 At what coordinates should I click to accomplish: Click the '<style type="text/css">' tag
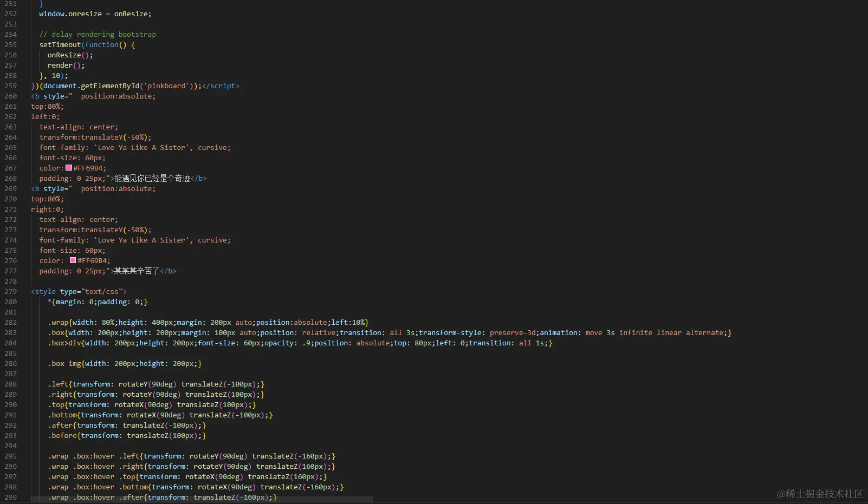[x=79, y=292]
